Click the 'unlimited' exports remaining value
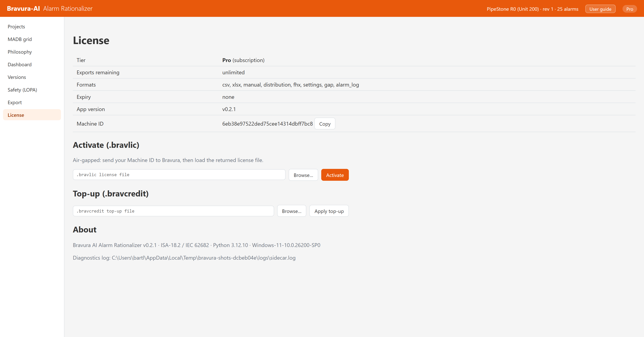This screenshot has width=644, height=337. tap(233, 72)
